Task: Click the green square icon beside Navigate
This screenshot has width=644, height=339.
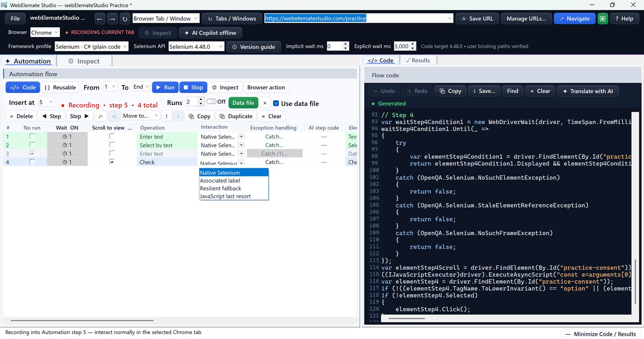Action: click(x=602, y=18)
